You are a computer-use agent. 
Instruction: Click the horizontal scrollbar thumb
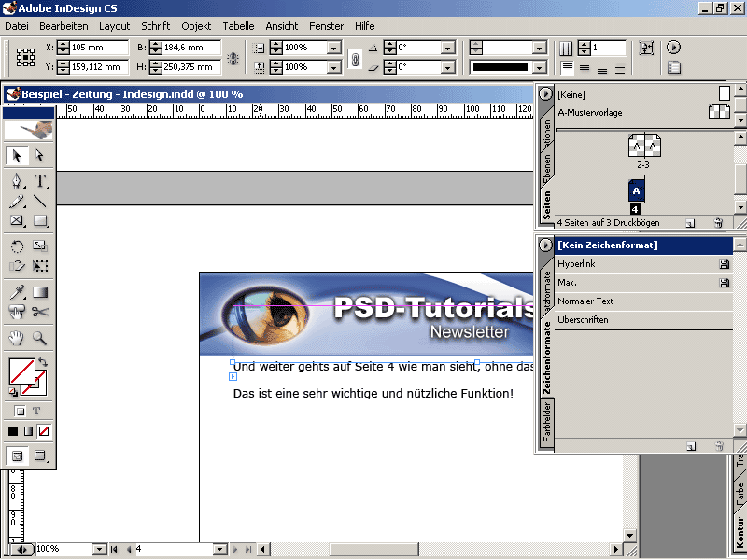374,549
